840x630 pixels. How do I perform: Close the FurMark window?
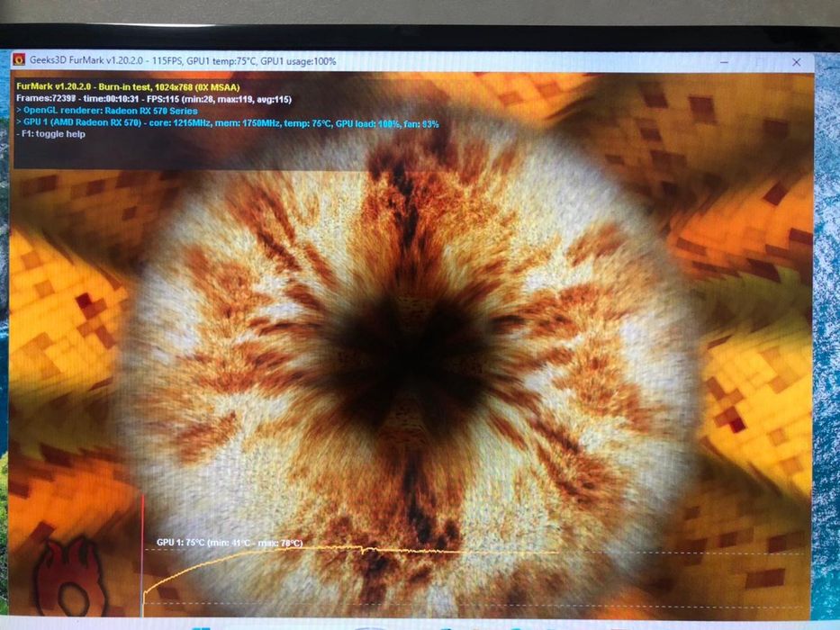[797, 62]
